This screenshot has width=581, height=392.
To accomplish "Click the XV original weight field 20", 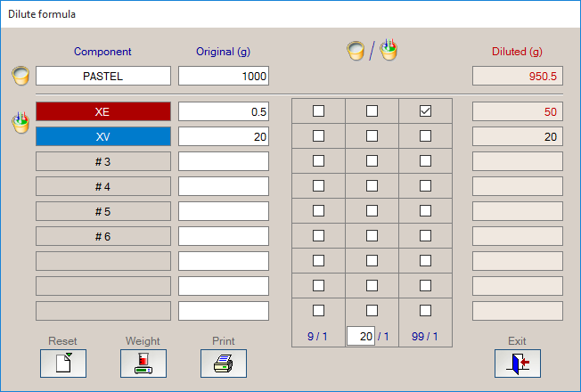I will 224,136.
